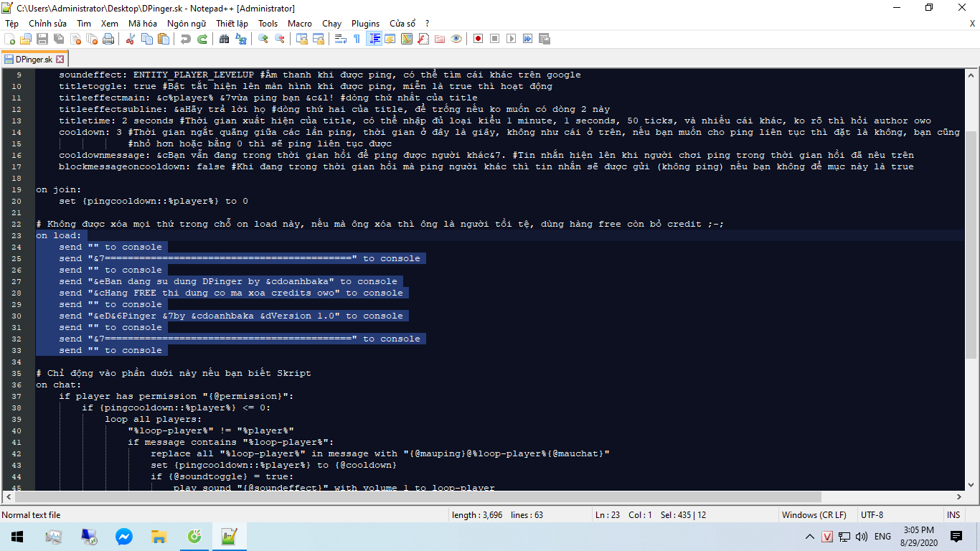Close the DPinger.sk tab with its X

click(60, 60)
